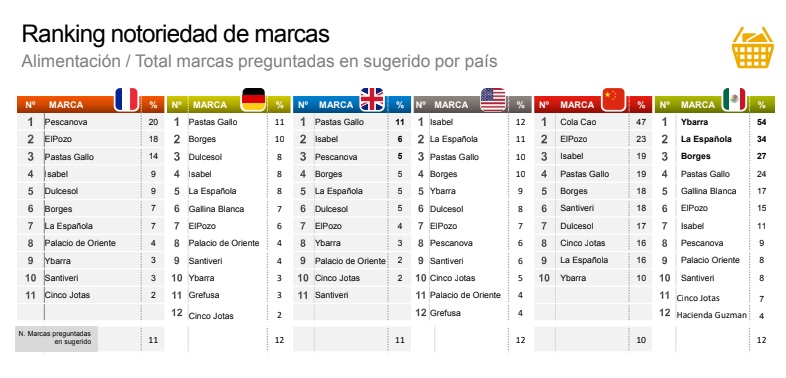Image resolution: width=786 pixels, height=378 pixels.
Task: Click Palacio de Oriente in UK table
Action: pyautogui.click(x=350, y=261)
